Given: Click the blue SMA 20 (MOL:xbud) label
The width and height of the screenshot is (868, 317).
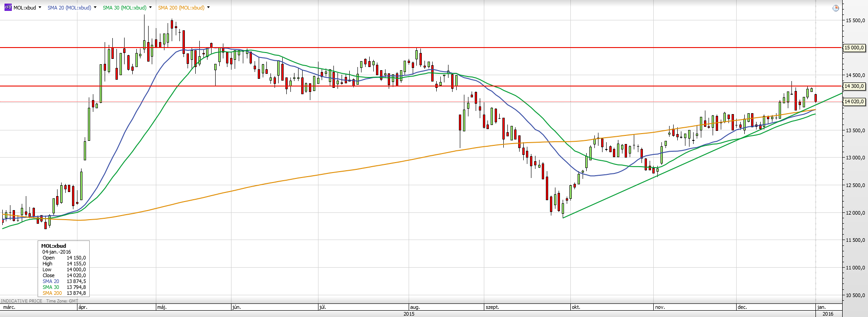Looking at the screenshot, I should 69,8.
